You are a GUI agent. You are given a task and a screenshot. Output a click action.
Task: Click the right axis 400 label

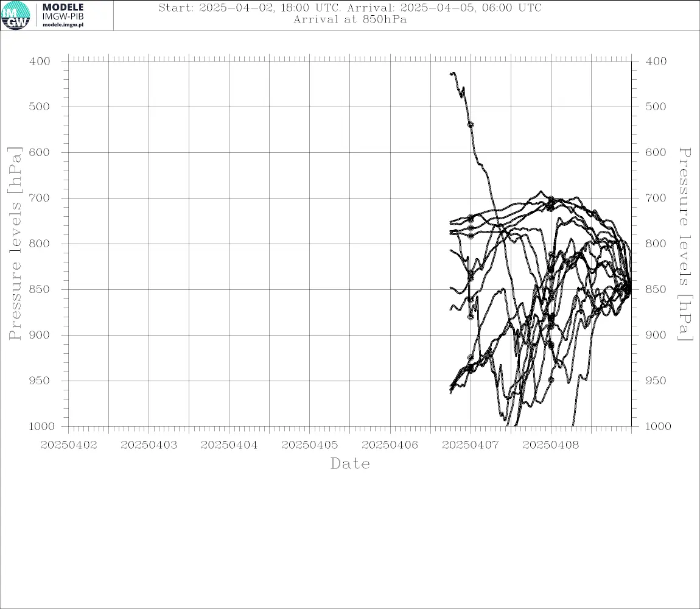(x=656, y=62)
